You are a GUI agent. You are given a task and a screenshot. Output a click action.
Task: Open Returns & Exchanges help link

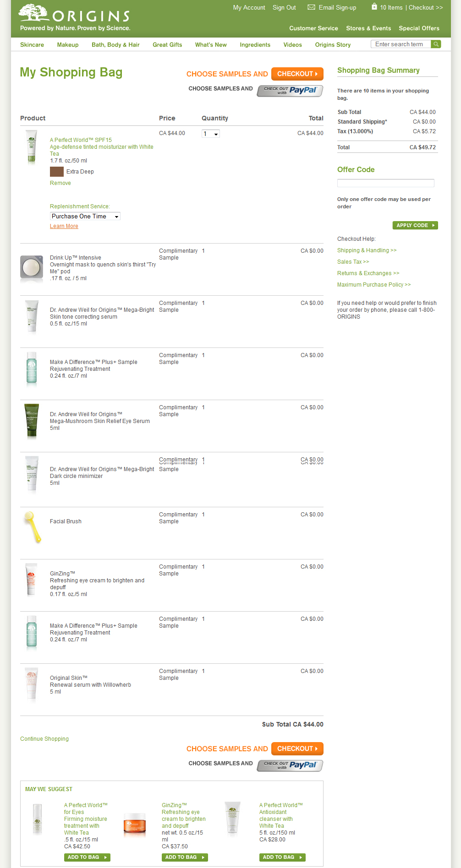pos(368,273)
